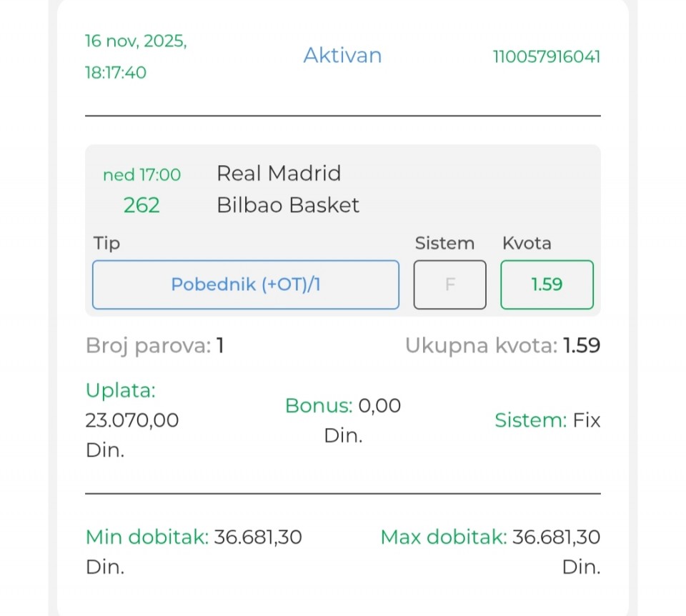Click the 16 nov, 2025 ticket date
Screen dimensions: 686x616
136,41
